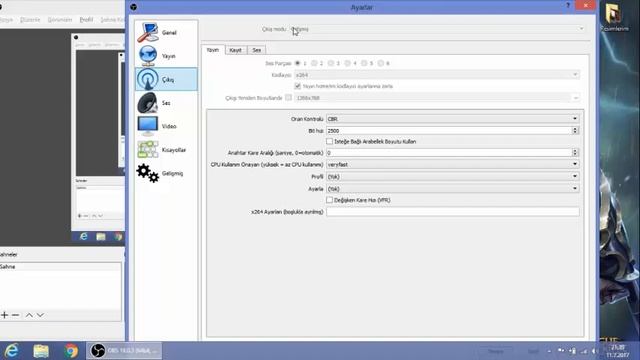Switch to the Ses tab
The width and height of the screenshot is (640, 360).
[x=256, y=50]
